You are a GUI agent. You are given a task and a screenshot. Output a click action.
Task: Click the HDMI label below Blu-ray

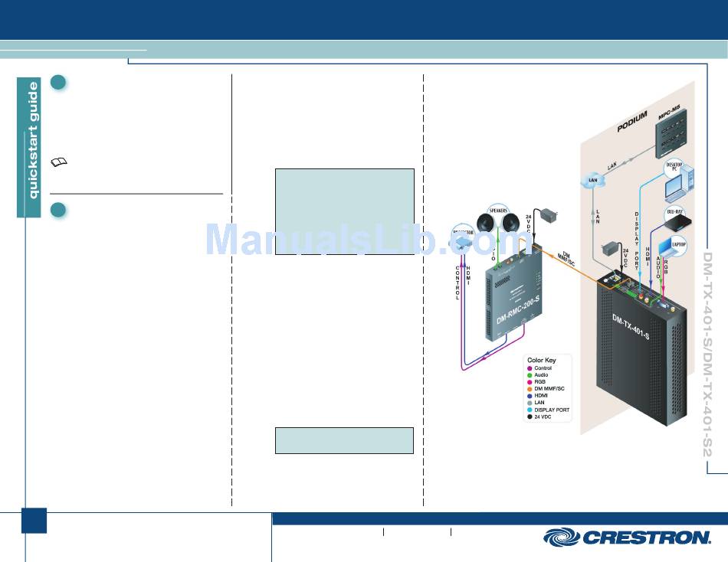(648, 256)
